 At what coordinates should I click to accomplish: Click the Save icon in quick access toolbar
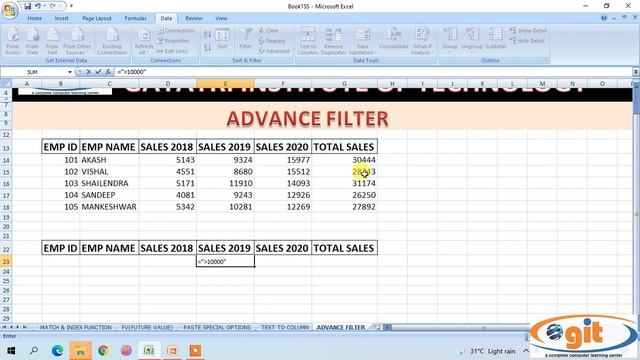pyautogui.click(x=27, y=6)
